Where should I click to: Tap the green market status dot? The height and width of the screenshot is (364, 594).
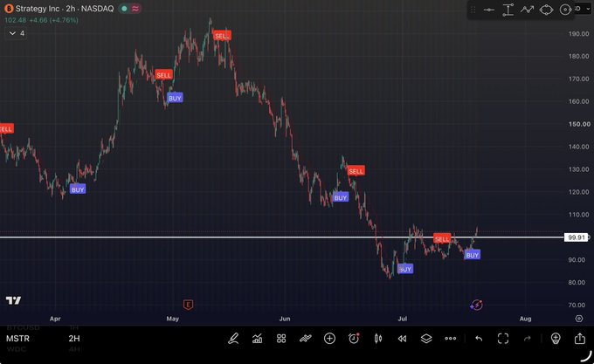(124, 9)
